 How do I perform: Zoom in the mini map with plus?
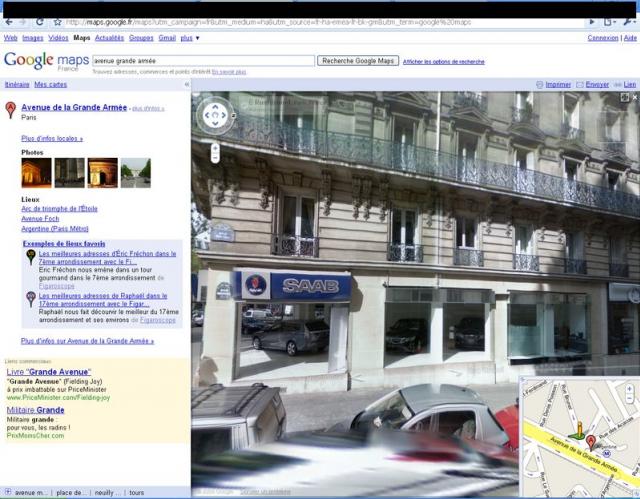click(629, 388)
